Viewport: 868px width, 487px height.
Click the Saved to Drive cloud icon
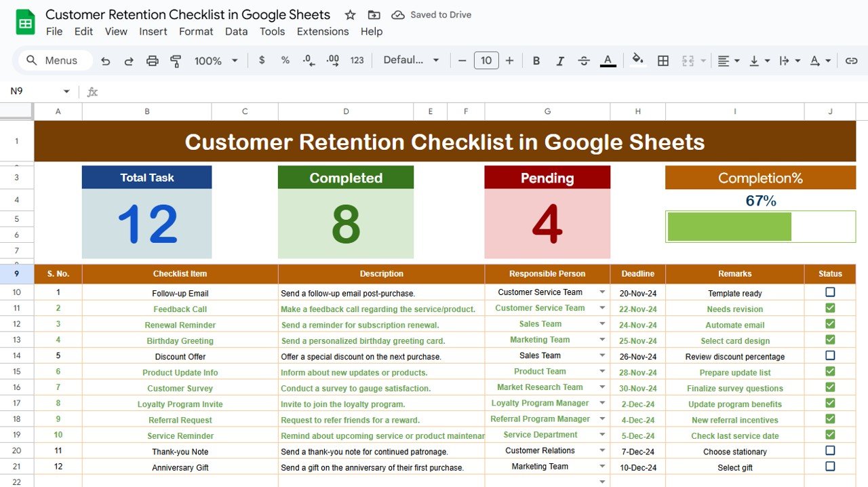[x=398, y=15]
